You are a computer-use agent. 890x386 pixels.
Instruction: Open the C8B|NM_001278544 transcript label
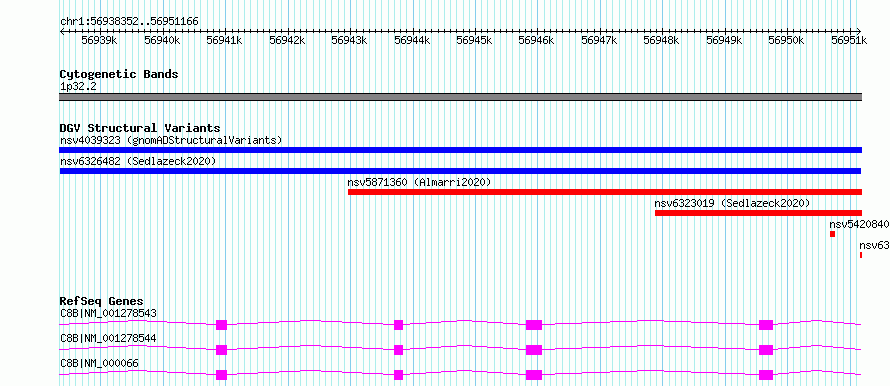(x=108, y=338)
